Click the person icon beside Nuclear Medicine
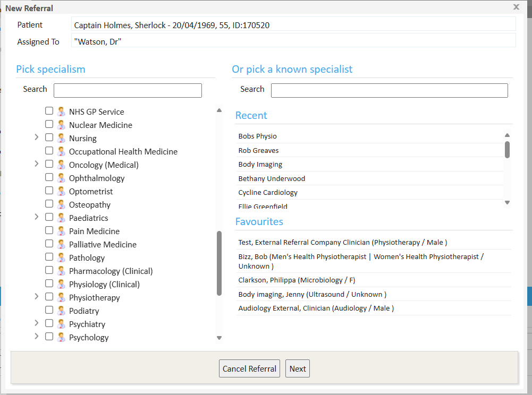 pos(61,125)
